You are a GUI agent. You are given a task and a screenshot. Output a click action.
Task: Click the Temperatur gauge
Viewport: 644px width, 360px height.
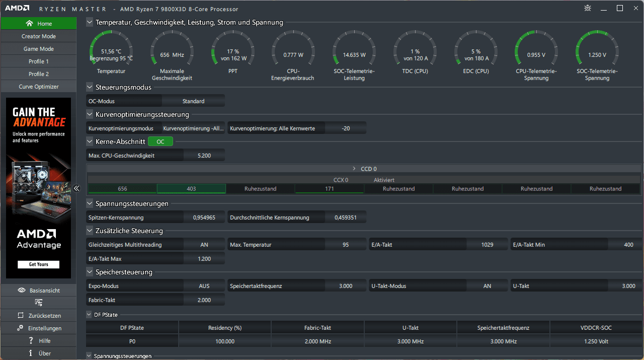click(111, 53)
